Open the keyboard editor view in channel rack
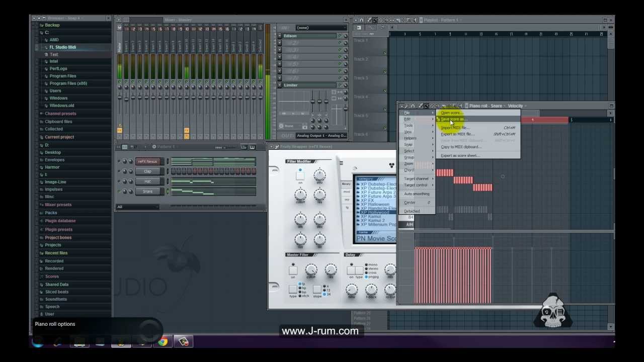Screen dimensions: 644x362 pyautogui.click(x=252, y=147)
